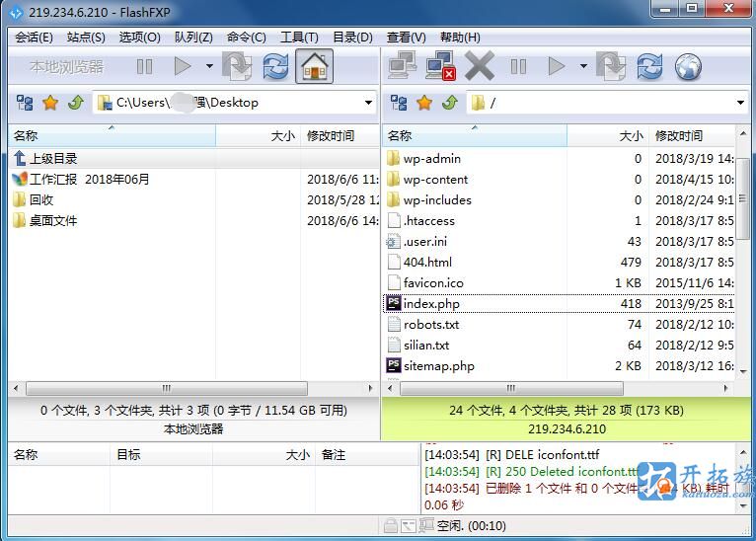The height and width of the screenshot is (541, 756).
Task: Click log pane scroll up arrow
Action: click(743, 452)
